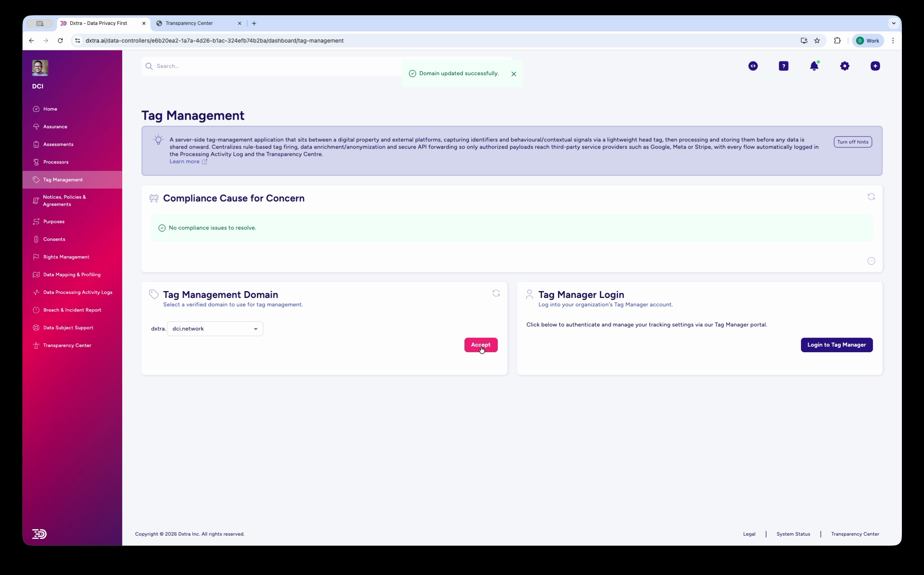924x575 pixels.
Task: Switch to the Transparency Center browser tab
Action: 190,23
